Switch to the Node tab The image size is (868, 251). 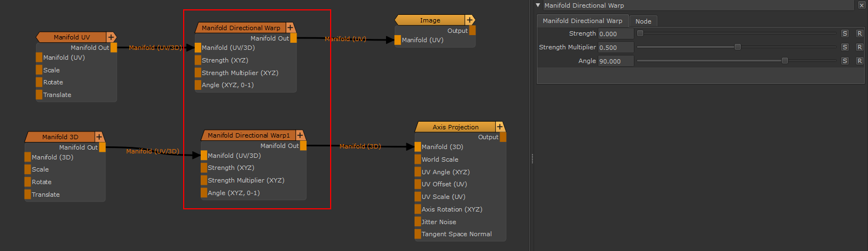643,21
